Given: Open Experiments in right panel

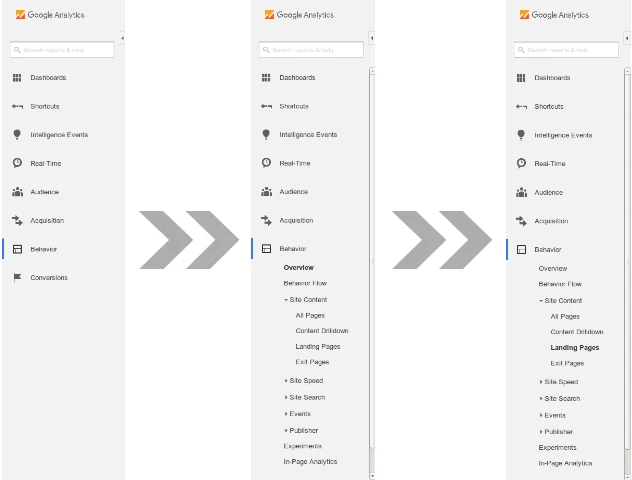Looking at the screenshot, I should (557, 448).
